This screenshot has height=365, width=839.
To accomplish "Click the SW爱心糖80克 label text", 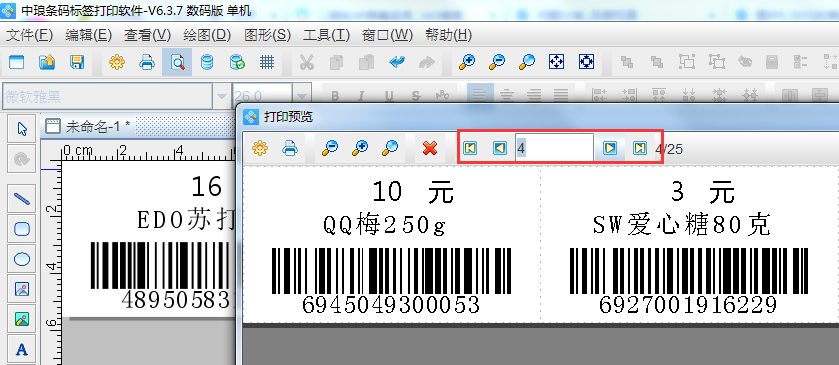I will point(682,225).
